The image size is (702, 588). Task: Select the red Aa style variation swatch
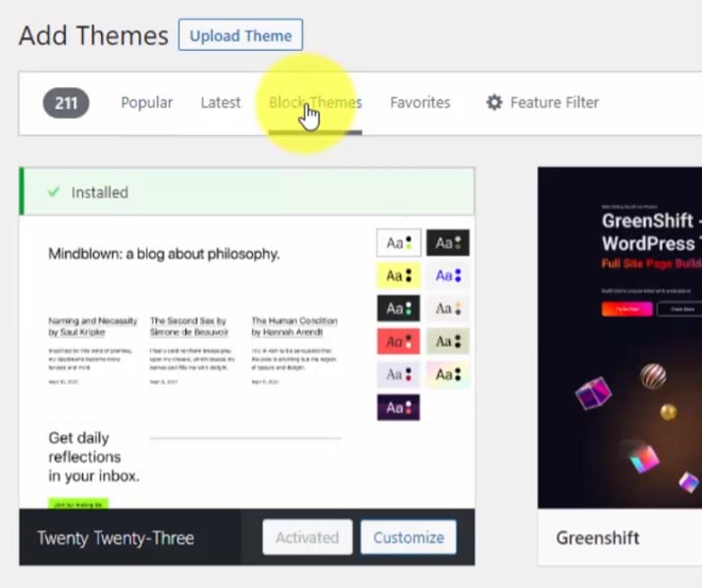pyautogui.click(x=398, y=341)
